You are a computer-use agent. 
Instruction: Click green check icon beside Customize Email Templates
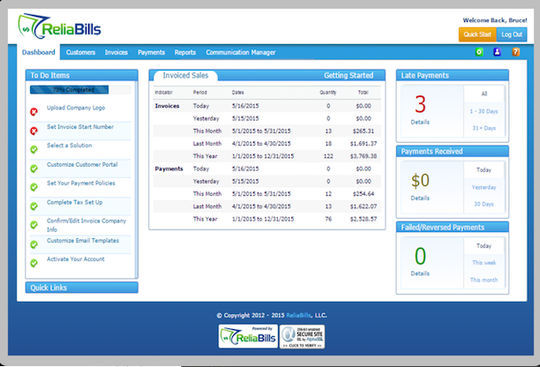(34, 244)
